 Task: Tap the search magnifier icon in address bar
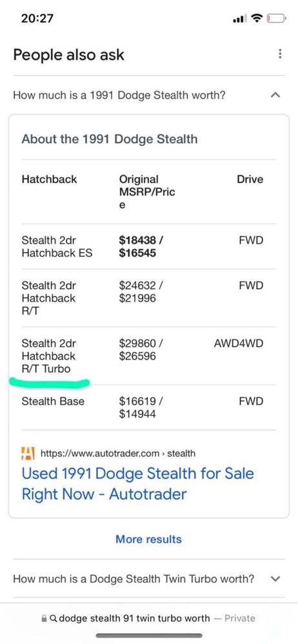(53, 618)
